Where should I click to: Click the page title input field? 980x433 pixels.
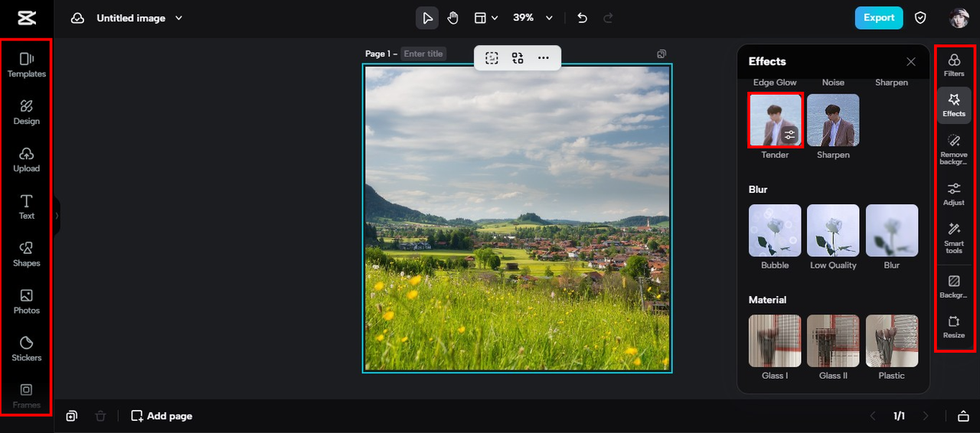coord(423,54)
